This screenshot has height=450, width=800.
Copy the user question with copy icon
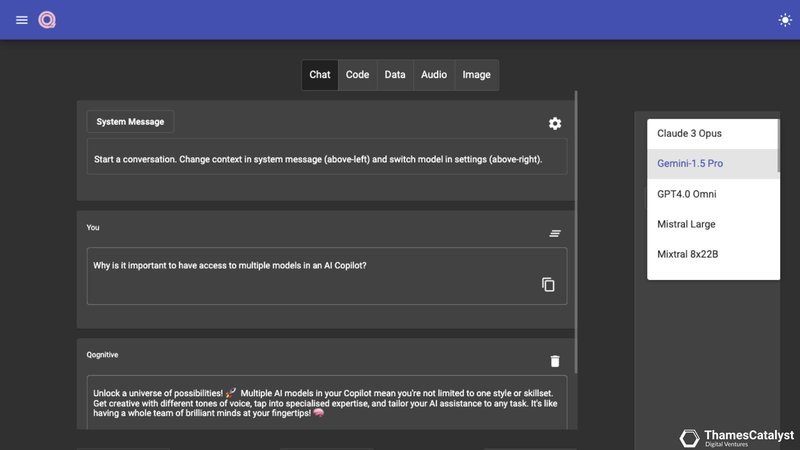click(548, 284)
